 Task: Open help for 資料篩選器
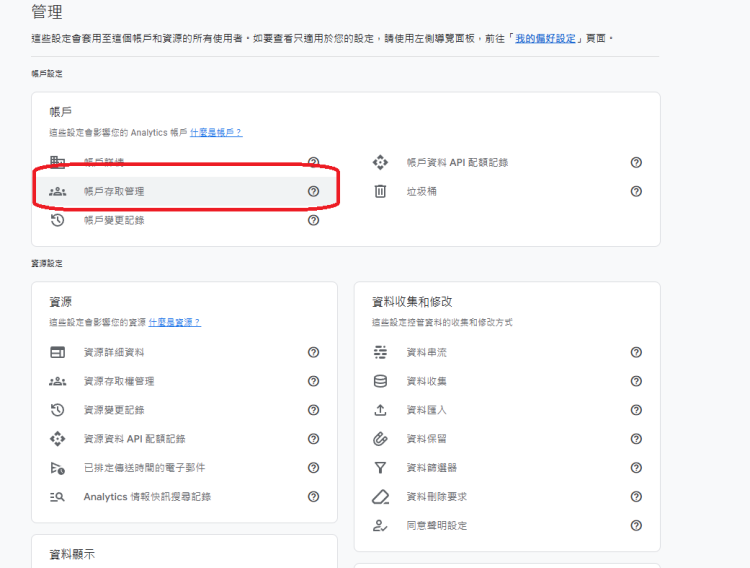click(636, 468)
